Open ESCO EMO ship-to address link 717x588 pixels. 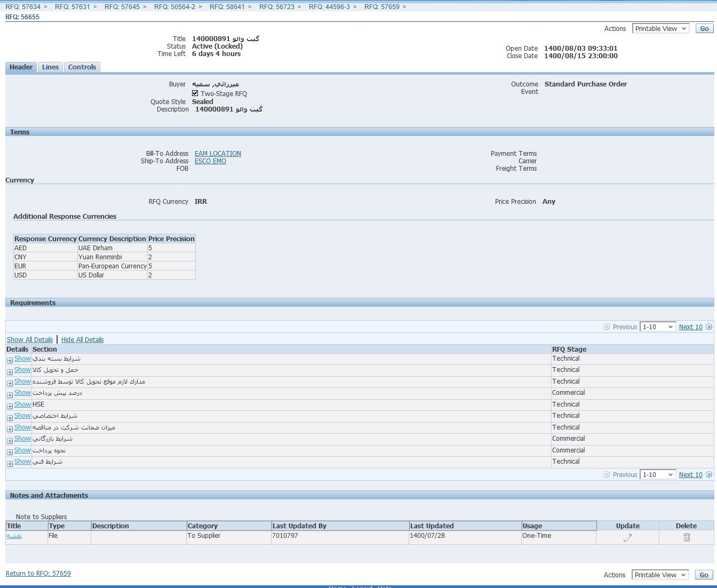210,161
